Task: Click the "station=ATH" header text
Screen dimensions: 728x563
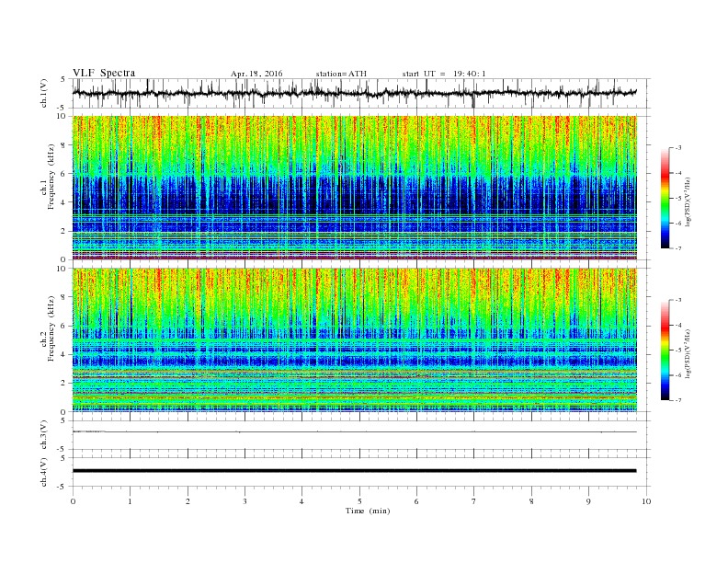Action: (x=341, y=74)
